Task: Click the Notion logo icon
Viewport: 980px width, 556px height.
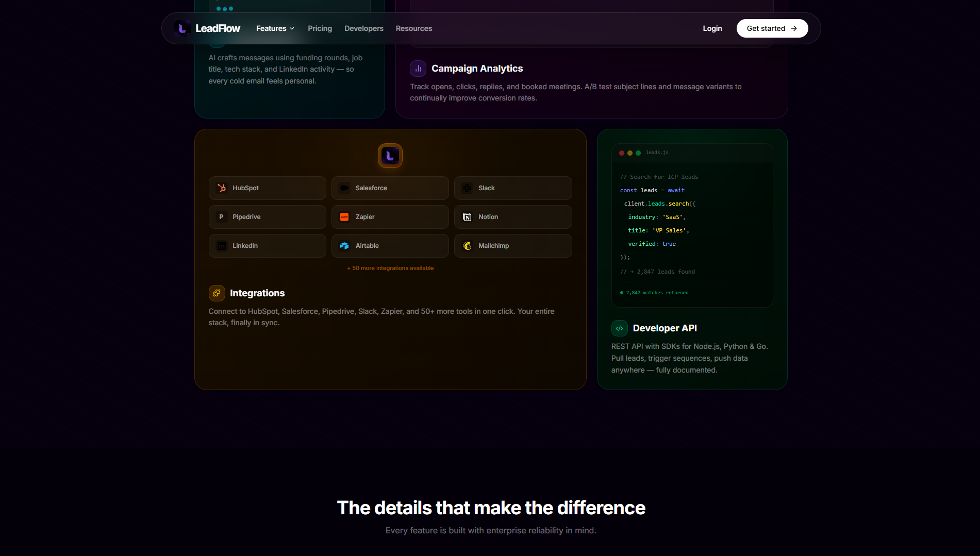Action: point(467,217)
